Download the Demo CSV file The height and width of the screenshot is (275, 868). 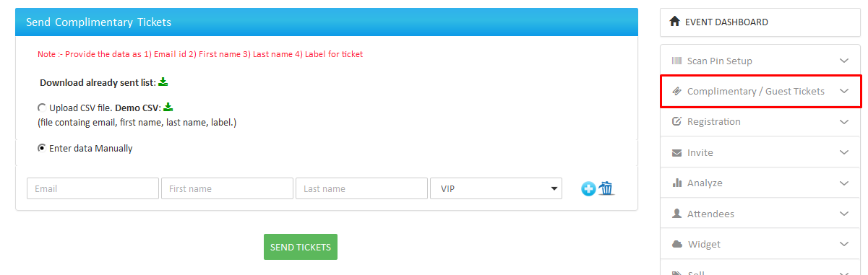[168, 108]
